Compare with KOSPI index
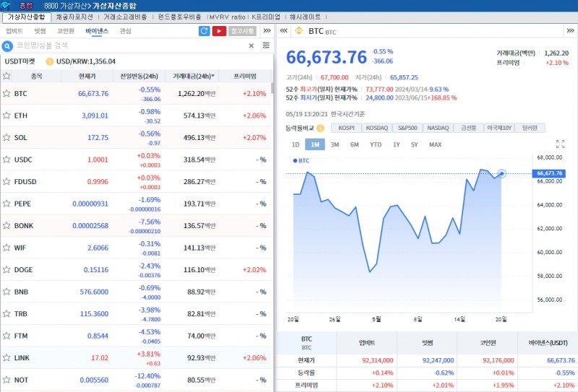Screen dimensions: 578x392 [x=346, y=128]
